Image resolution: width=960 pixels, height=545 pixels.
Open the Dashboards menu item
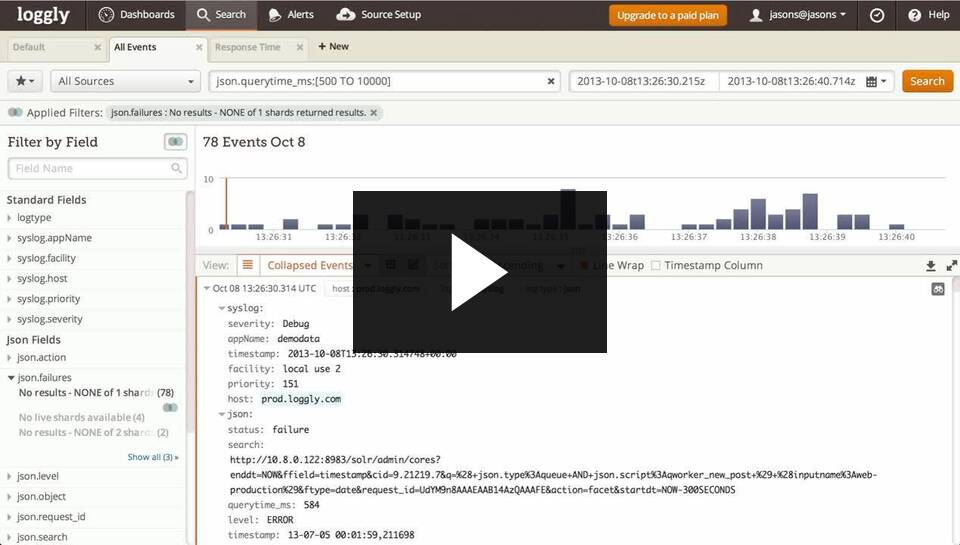tap(137, 15)
